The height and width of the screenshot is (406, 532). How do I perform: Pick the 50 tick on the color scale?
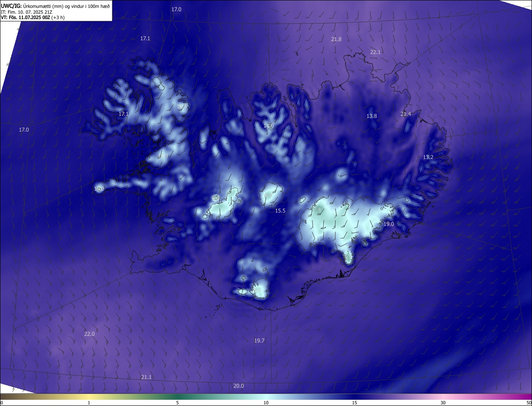[529, 403]
